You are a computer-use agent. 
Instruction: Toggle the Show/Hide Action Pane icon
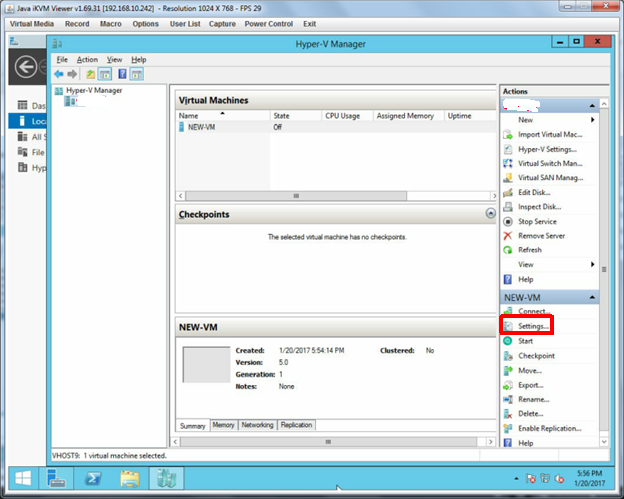click(x=136, y=74)
